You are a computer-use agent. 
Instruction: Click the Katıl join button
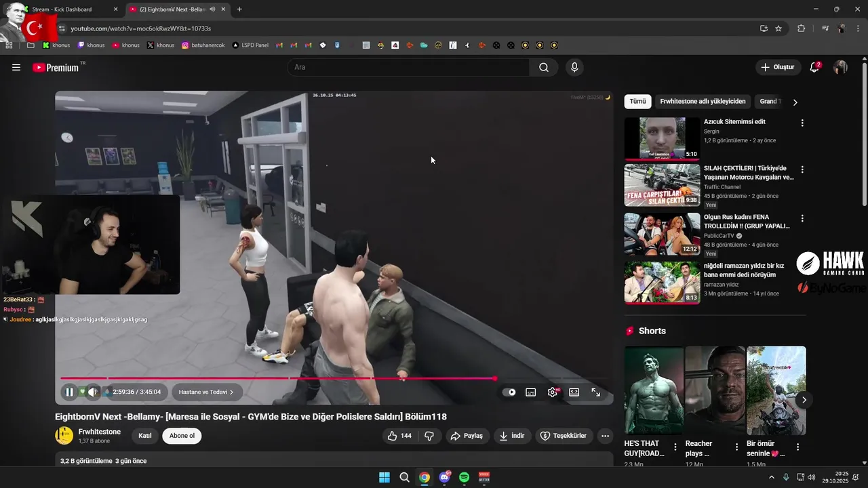(x=145, y=436)
